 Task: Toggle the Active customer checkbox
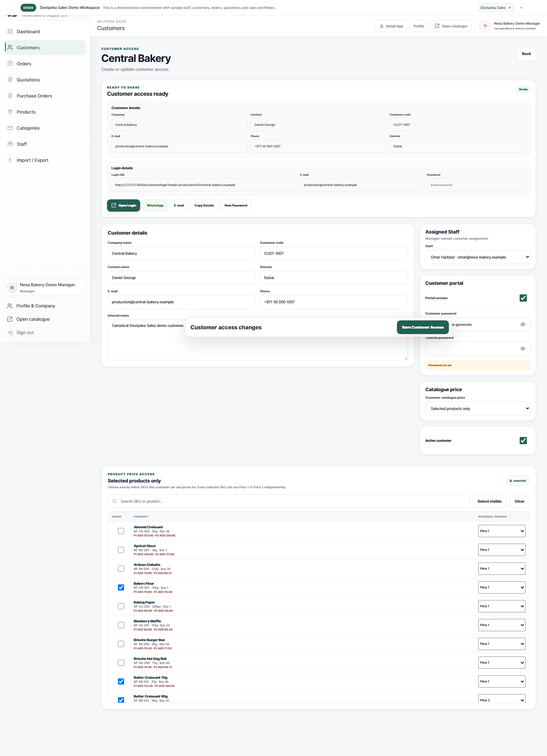(x=523, y=440)
